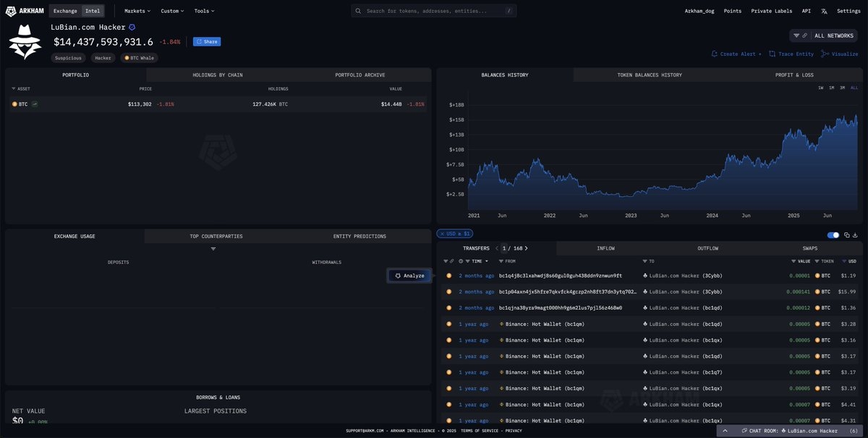The width and height of the screenshot is (868, 438).
Task: Click the Analyze button
Action: [409, 275]
